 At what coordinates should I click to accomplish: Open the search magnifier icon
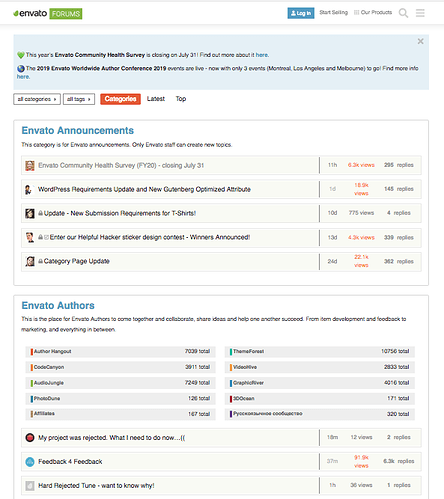403,13
